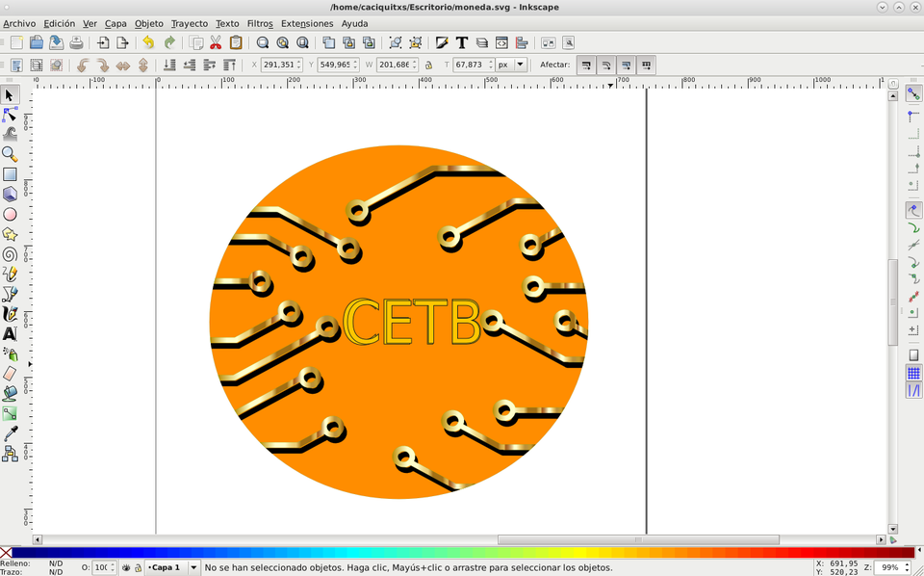Open Fill and Stroke dialog icon

coord(442,42)
